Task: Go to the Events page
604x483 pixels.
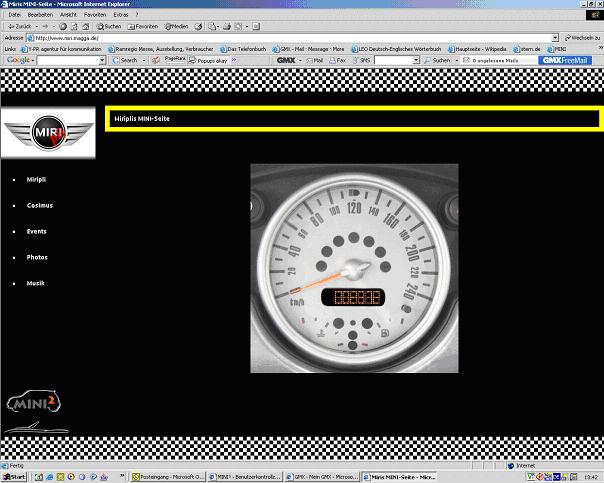Action: [36, 231]
